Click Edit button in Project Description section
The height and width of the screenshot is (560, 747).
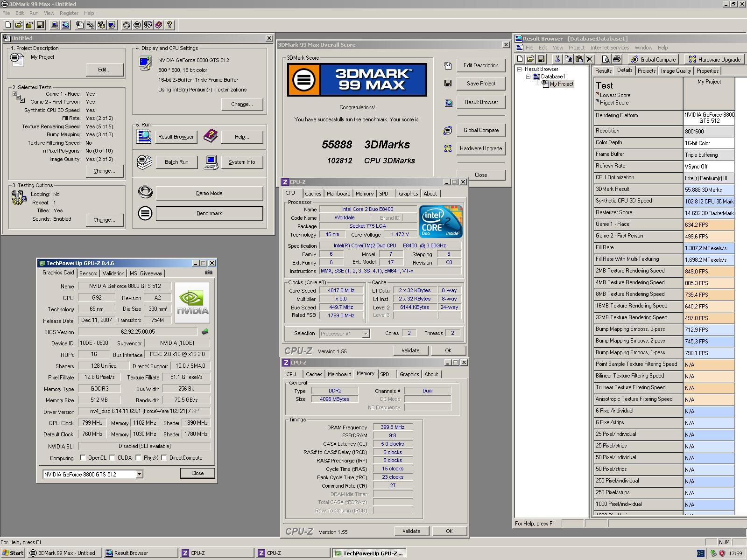tap(104, 70)
